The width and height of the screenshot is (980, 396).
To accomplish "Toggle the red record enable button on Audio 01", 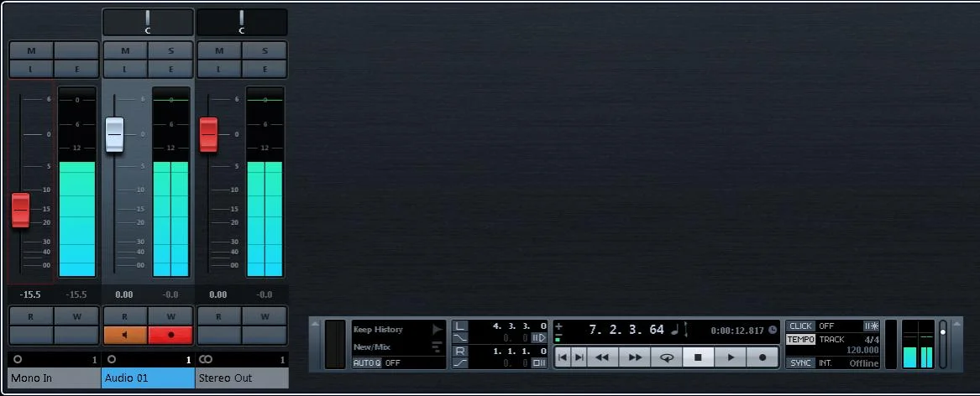I will (170, 335).
